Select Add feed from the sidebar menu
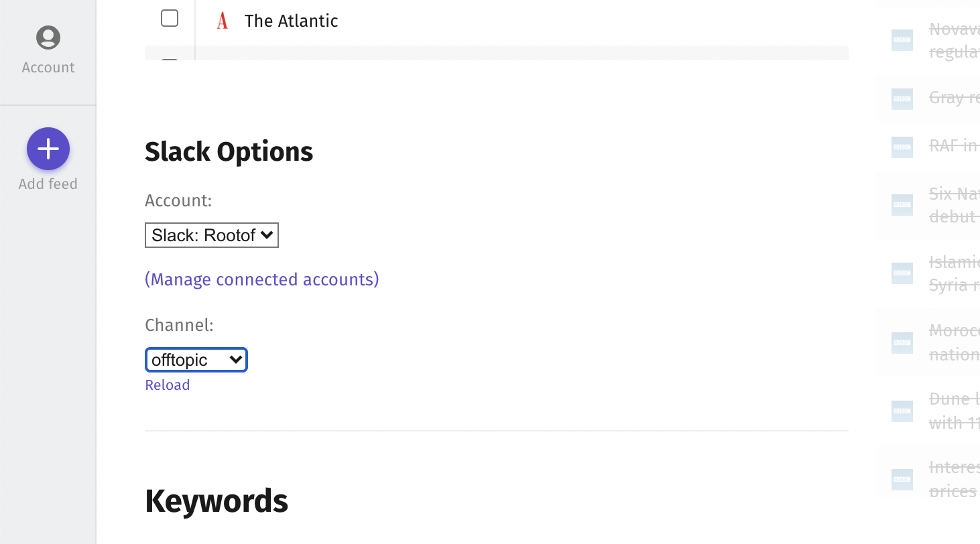980x544 pixels. [x=48, y=161]
